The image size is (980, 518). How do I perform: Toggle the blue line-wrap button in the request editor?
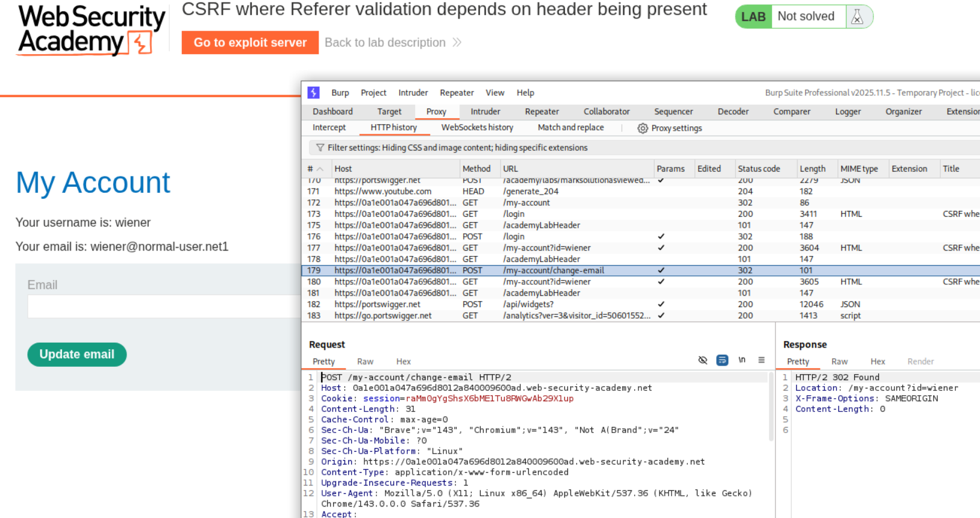pyautogui.click(x=722, y=360)
